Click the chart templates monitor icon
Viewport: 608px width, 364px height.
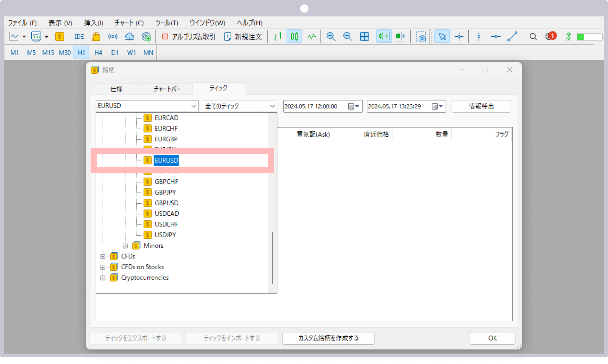pos(36,37)
